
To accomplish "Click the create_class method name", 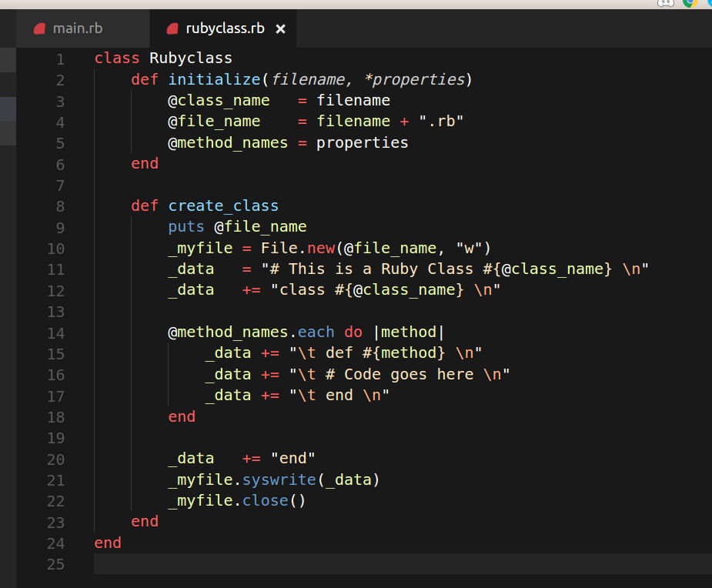I will coord(223,205).
